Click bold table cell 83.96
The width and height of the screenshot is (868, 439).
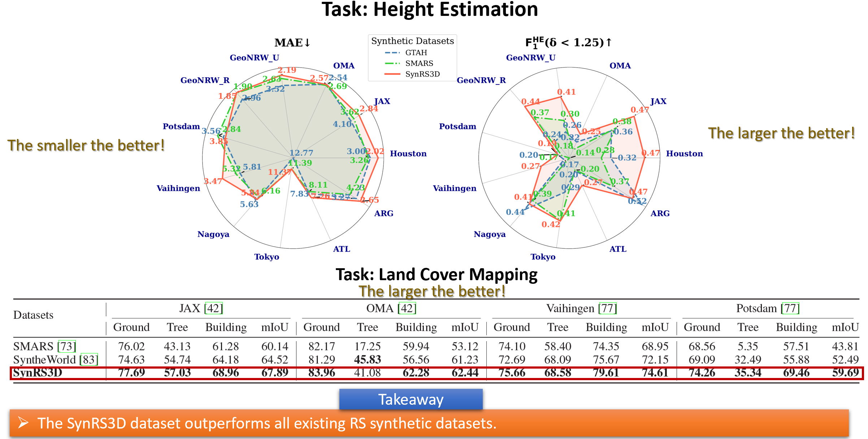[322, 373]
